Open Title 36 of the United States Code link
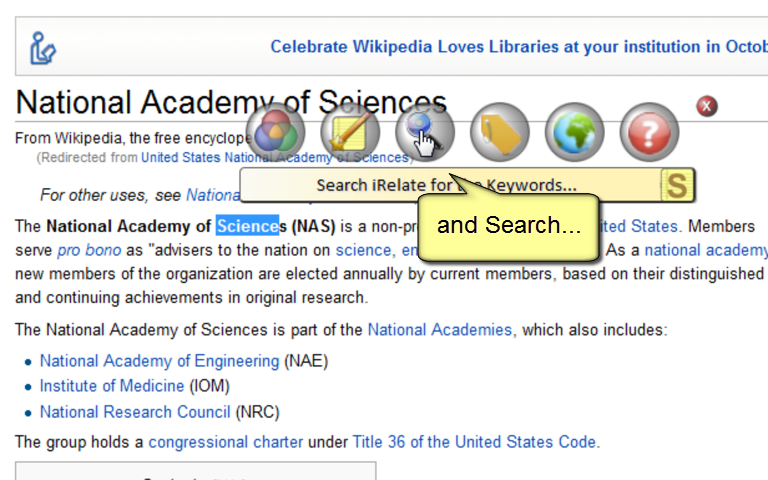 pyautogui.click(x=474, y=442)
